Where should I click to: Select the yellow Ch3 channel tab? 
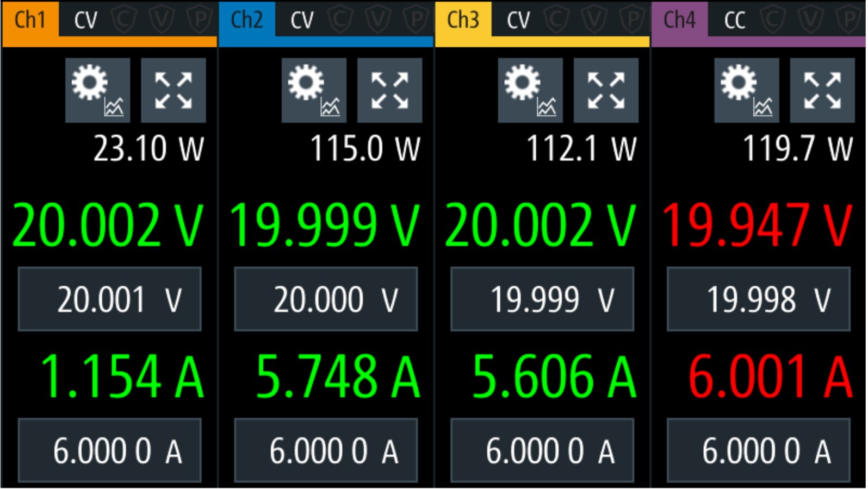pos(463,20)
